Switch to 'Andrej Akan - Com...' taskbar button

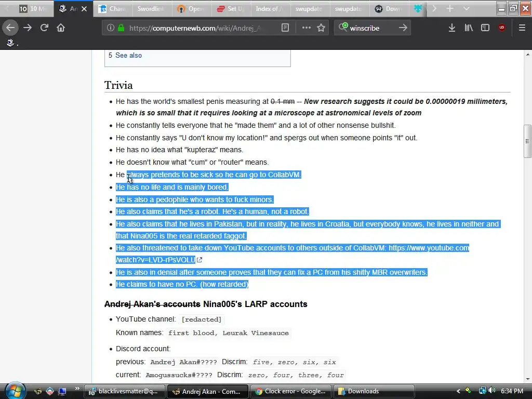208,391
